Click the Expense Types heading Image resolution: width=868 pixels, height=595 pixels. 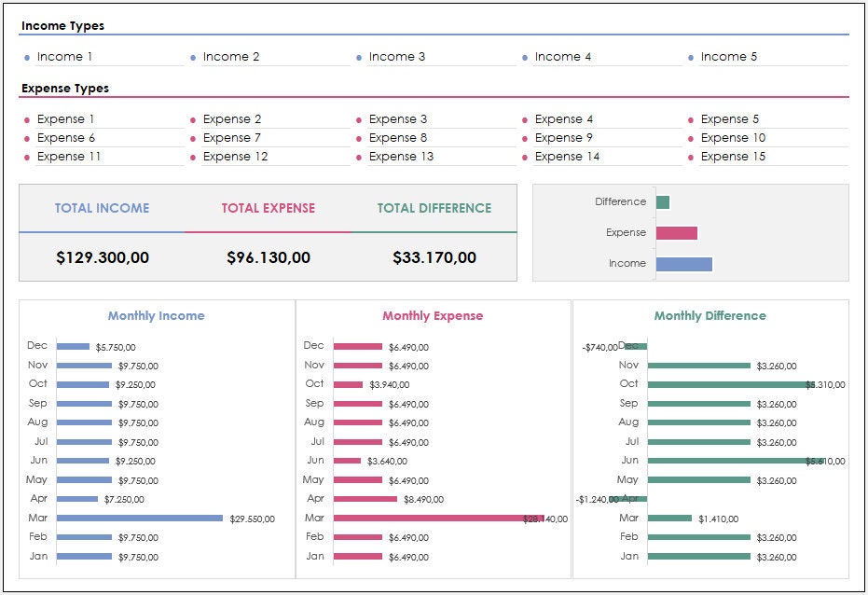coord(64,89)
